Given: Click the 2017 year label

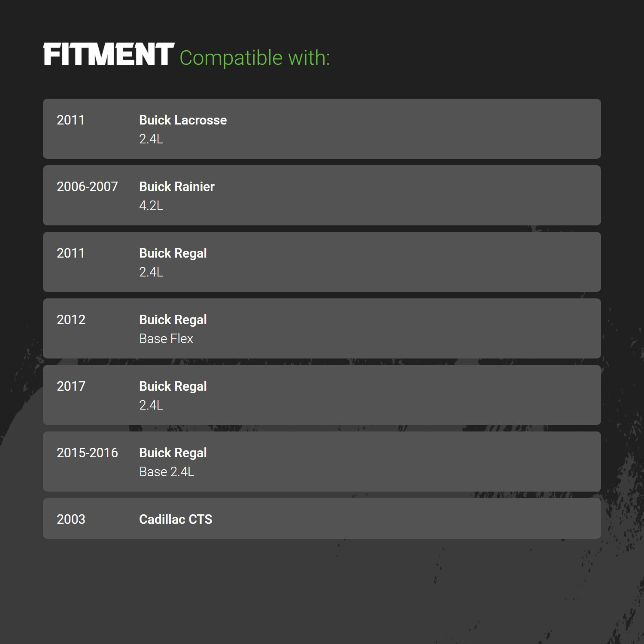Looking at the screenshot, I should (71, 386).
